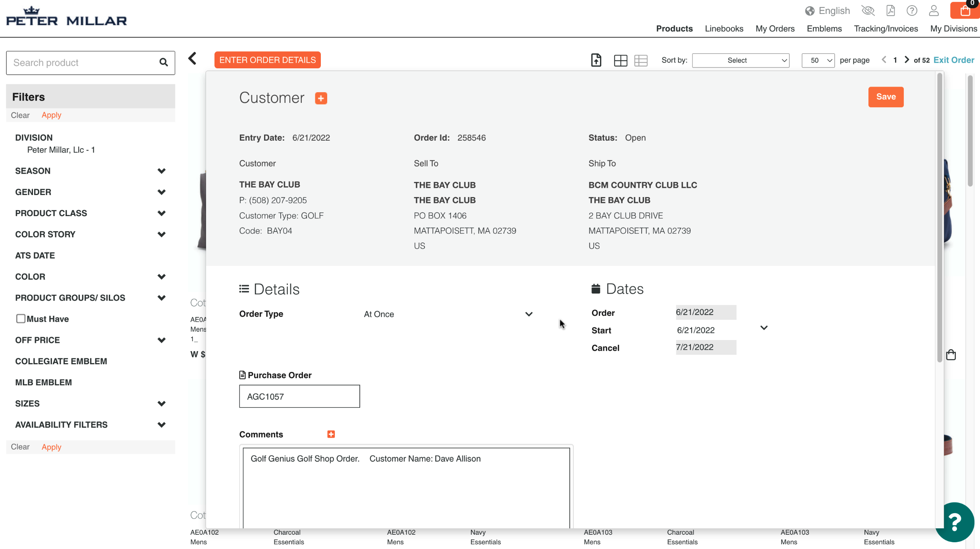
Task: Expand the OFF PRICE filter
Action: 161,340
